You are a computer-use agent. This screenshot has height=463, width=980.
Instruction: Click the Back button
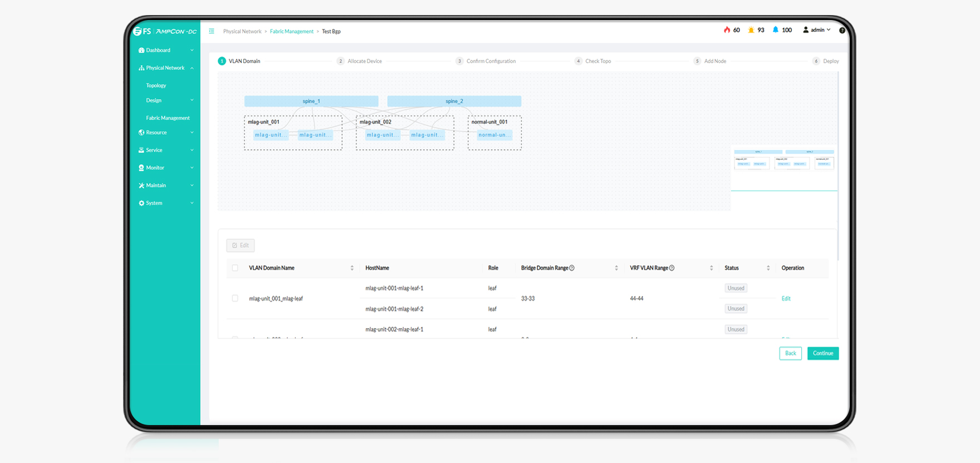pos(790,353)
